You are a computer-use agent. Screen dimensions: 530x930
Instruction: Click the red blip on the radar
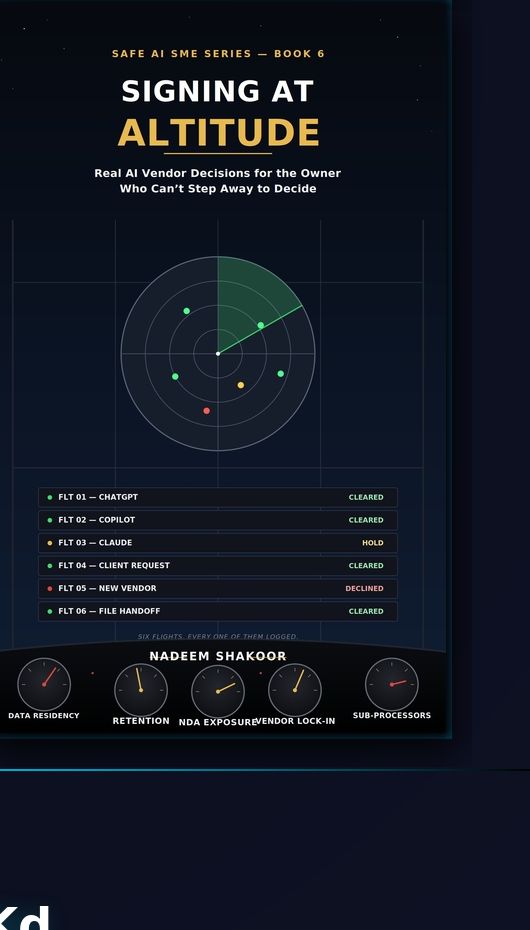pos(206,410)
